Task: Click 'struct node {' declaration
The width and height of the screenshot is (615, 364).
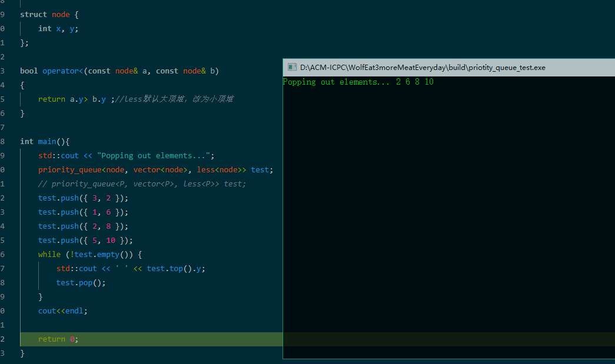Action: (49, 15)
